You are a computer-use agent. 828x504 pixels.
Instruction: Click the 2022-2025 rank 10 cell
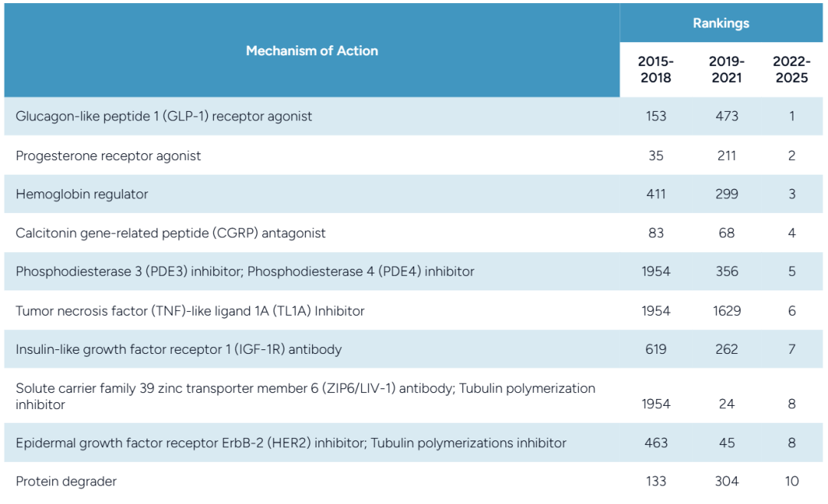pyautogui.click(x=791, y=482)
